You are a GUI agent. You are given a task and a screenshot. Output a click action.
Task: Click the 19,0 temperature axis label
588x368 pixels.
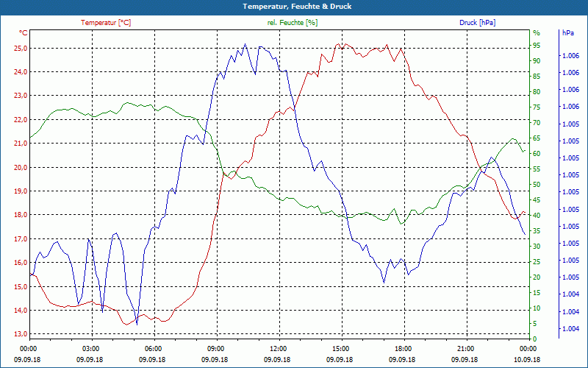pos(21,191)
